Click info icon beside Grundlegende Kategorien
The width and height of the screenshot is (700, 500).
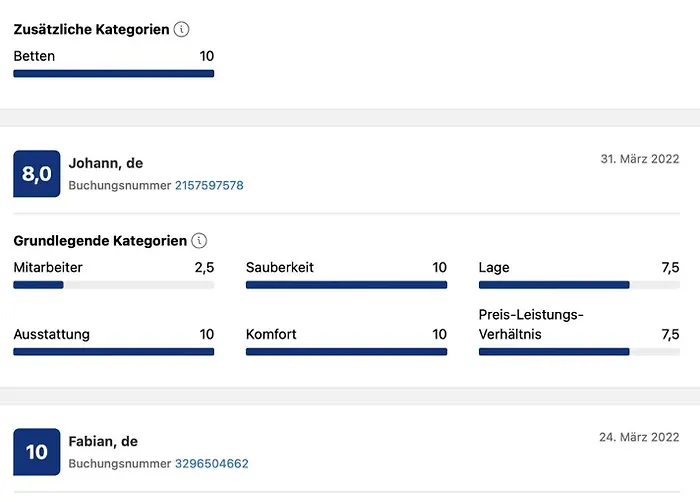(199, 241)
